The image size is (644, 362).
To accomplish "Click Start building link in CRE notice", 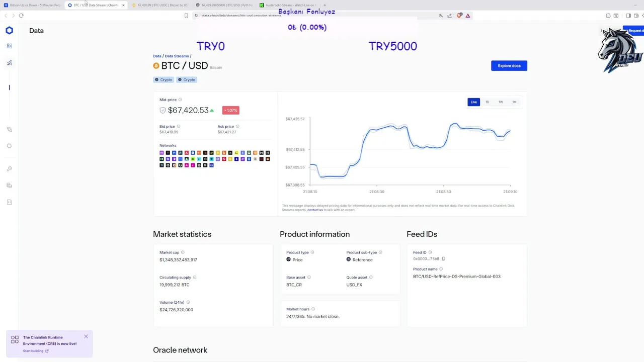I will point(35,351).
